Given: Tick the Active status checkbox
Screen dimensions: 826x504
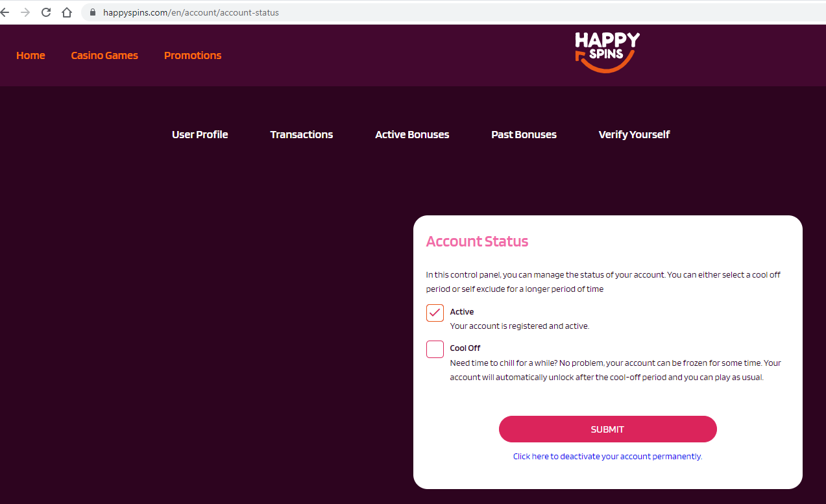Looking at the screenshot, I should click(x=435, y=313).
